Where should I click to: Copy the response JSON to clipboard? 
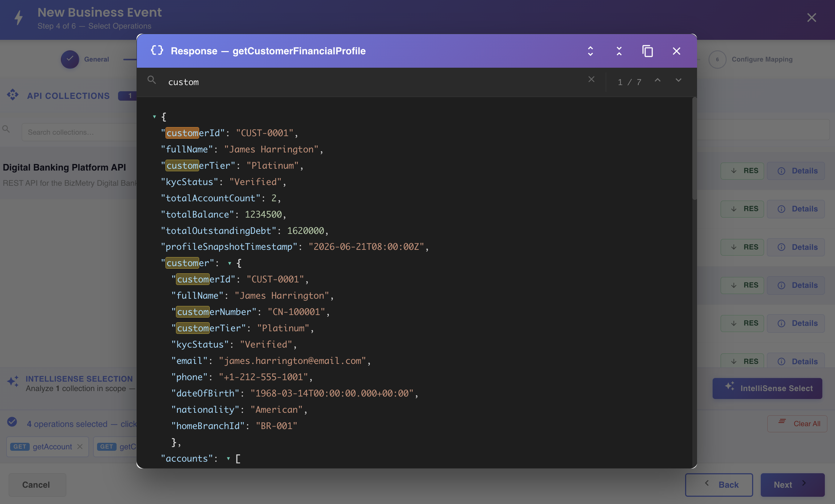(647, 51)
